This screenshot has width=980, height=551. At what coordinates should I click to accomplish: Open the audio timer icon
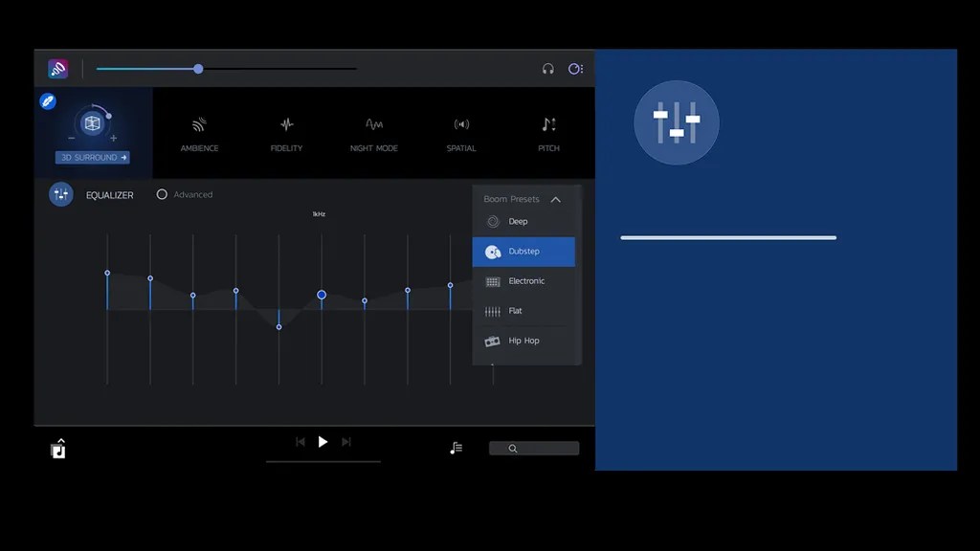575,68
